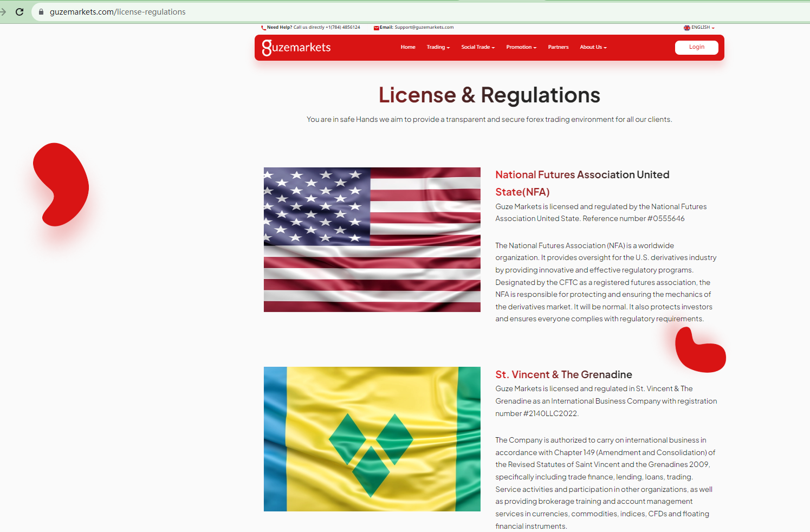
Task: Click the support email address link
Action: 424,27
